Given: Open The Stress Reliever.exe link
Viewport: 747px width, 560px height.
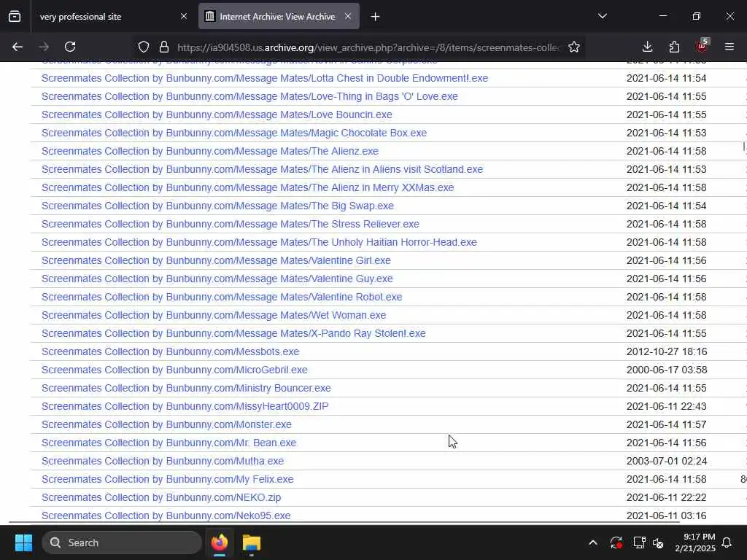Looking at the screenshot, I should pos(231,224).
